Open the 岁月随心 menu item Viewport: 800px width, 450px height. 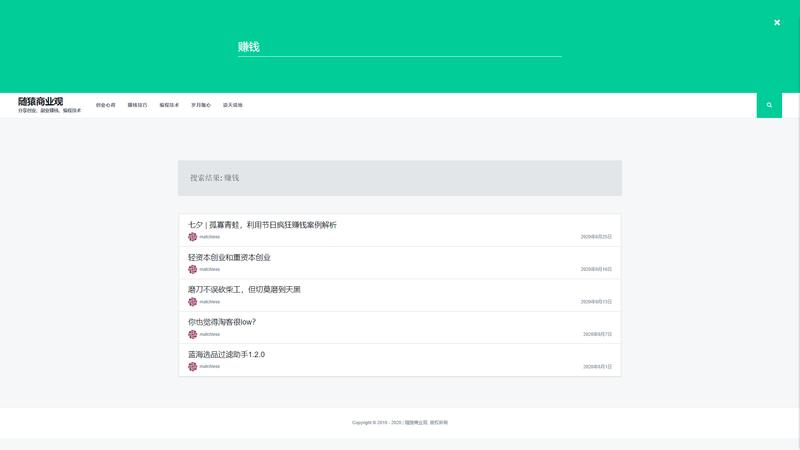click(x=201, y=105)
